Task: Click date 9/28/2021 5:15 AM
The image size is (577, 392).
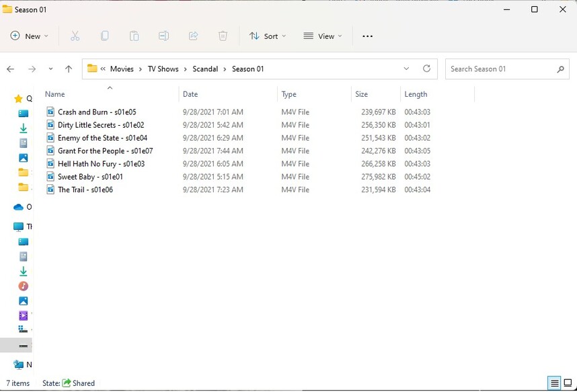Action: [x=213, y=177]
